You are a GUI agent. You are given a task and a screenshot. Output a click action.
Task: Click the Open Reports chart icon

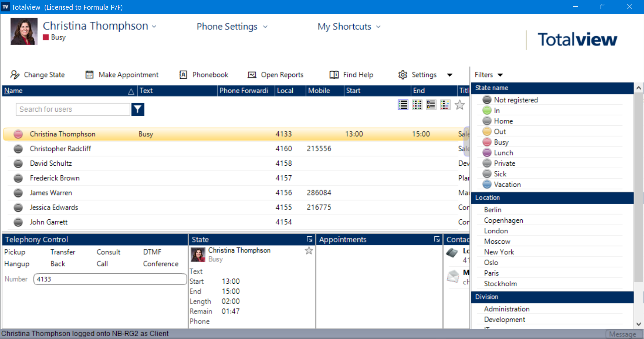pyautogui.click(x=252, y=74)
